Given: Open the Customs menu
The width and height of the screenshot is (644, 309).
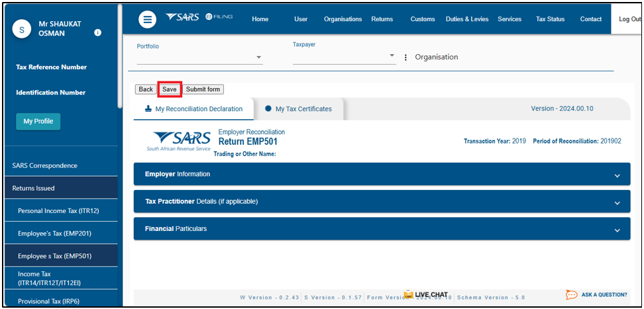Looking at the screenshot, I should 423,19.
